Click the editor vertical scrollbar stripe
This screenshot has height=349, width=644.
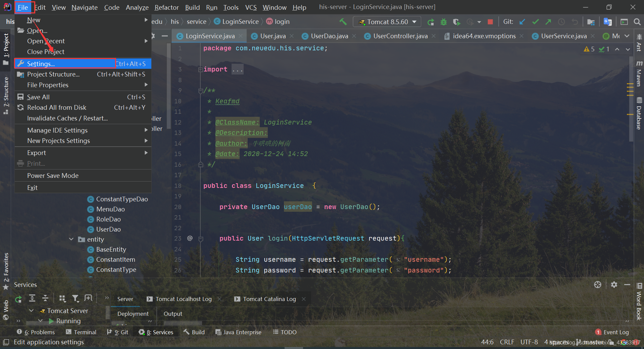click(631, 161)
